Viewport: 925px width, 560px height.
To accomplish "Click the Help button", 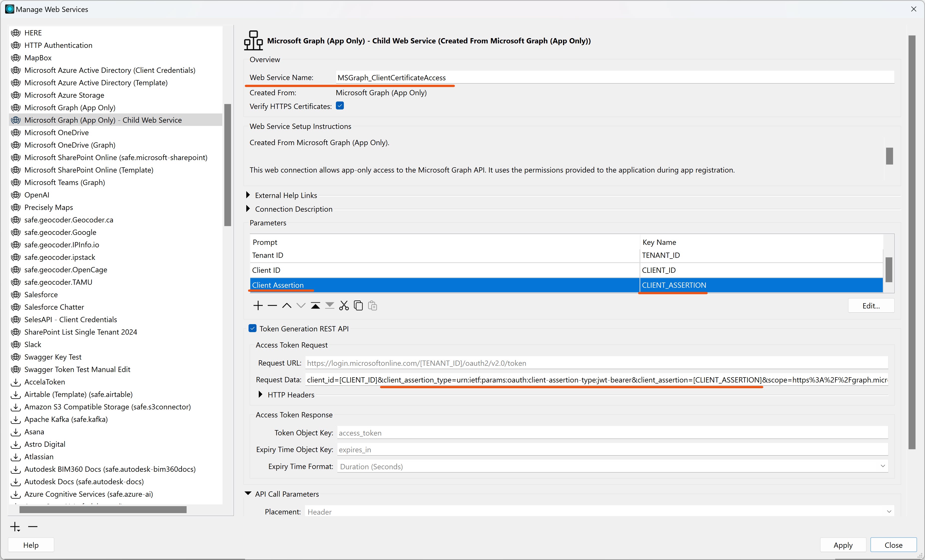I will [x=31, y=545].
